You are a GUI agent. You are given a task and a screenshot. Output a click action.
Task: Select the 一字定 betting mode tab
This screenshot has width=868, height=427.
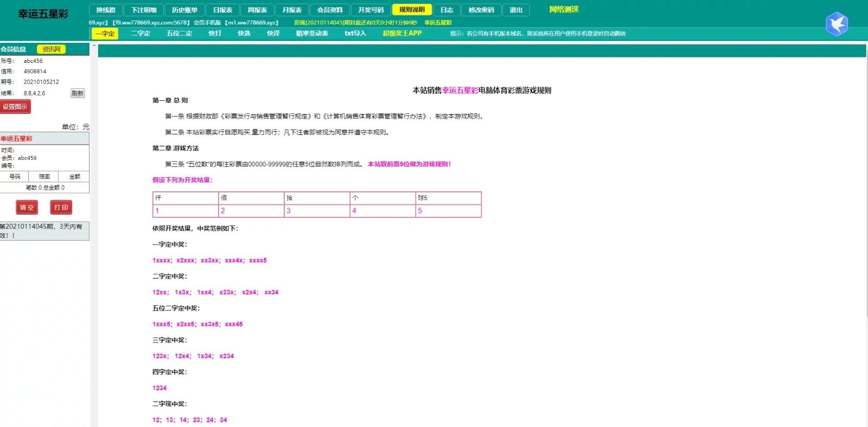[x=105, y=34]
